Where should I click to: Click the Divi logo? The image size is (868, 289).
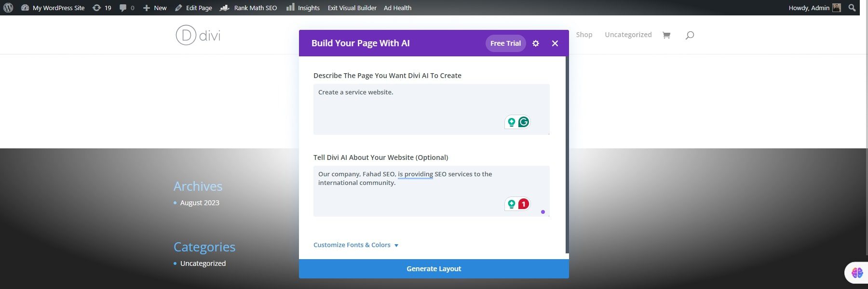tap(198, 35)
